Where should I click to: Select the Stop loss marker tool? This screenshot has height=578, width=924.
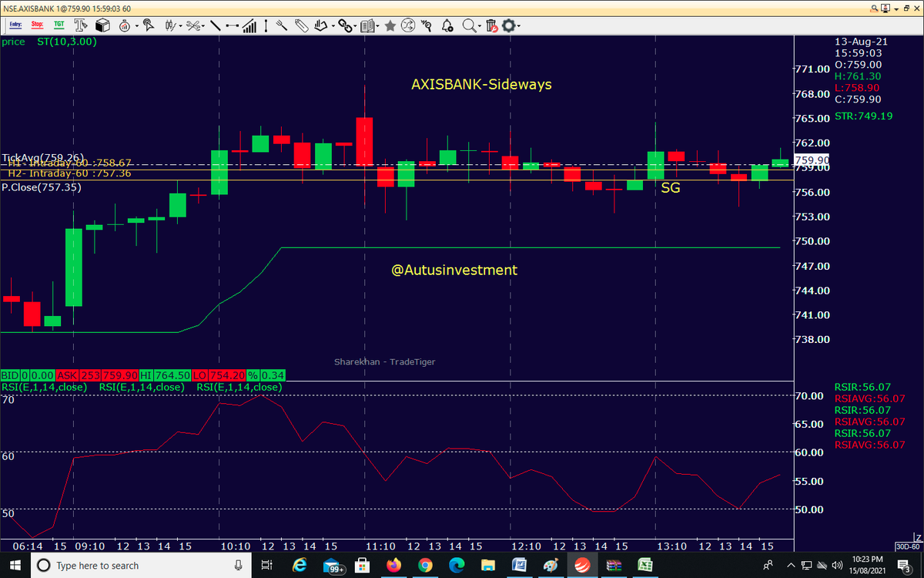pyautogui.click(x=37, y=25)
